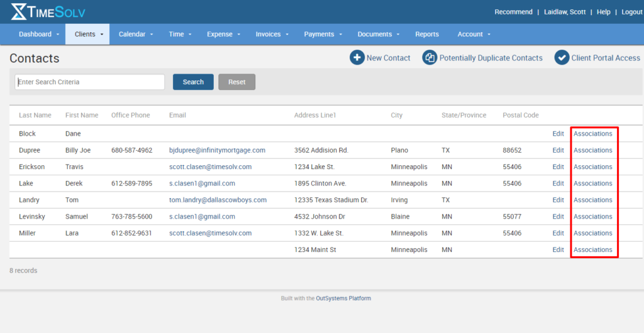Edit the Dupree Billy Joe contact
Viewport: 644px width, 333px height.
pos(558,150)
